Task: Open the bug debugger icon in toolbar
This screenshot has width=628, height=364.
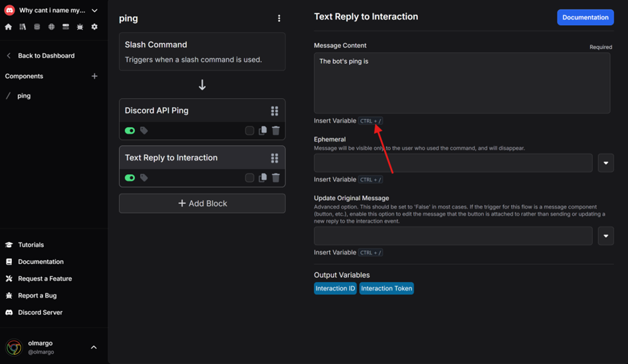Action: 80,27
